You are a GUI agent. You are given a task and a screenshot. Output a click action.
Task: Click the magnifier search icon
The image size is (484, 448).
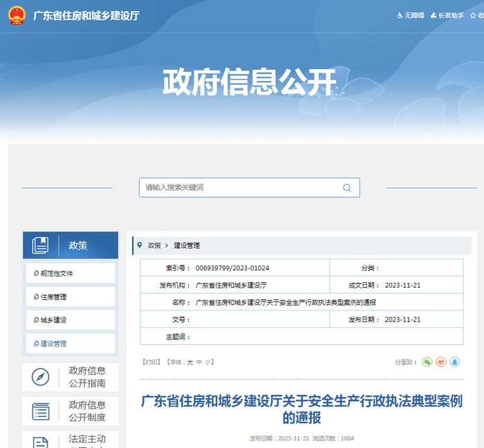(346, 187)
